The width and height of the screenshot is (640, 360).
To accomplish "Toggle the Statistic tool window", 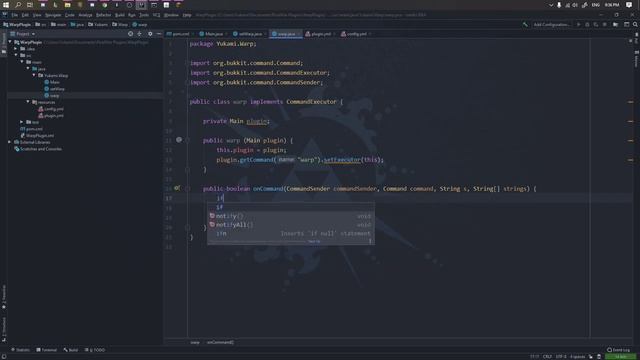I will [x=20, y=350].
